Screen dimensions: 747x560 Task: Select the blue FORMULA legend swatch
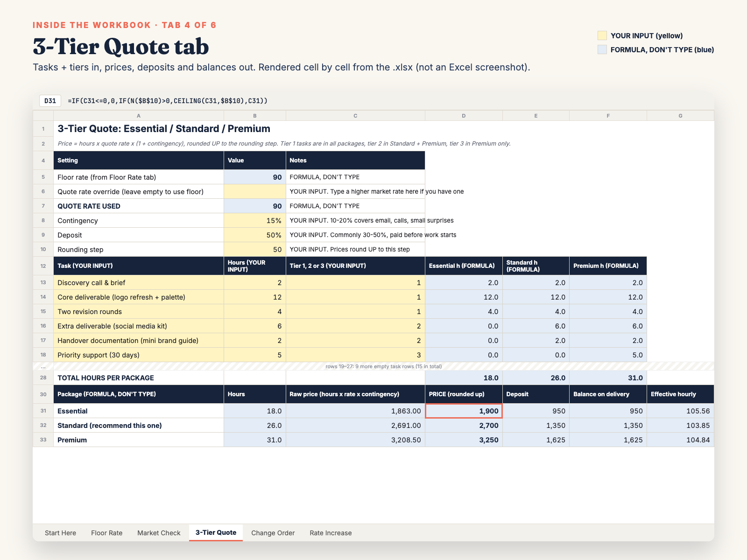(x=602, y=49)
